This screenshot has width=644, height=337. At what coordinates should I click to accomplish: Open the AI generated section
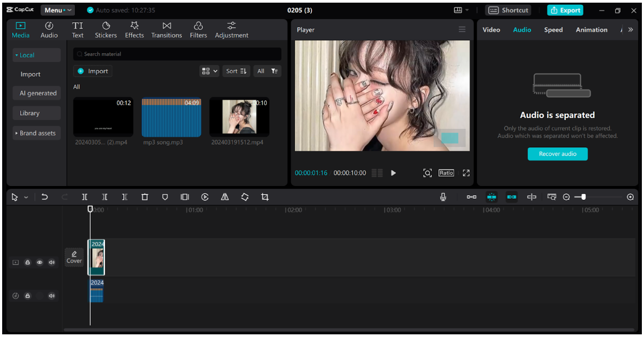37,94
